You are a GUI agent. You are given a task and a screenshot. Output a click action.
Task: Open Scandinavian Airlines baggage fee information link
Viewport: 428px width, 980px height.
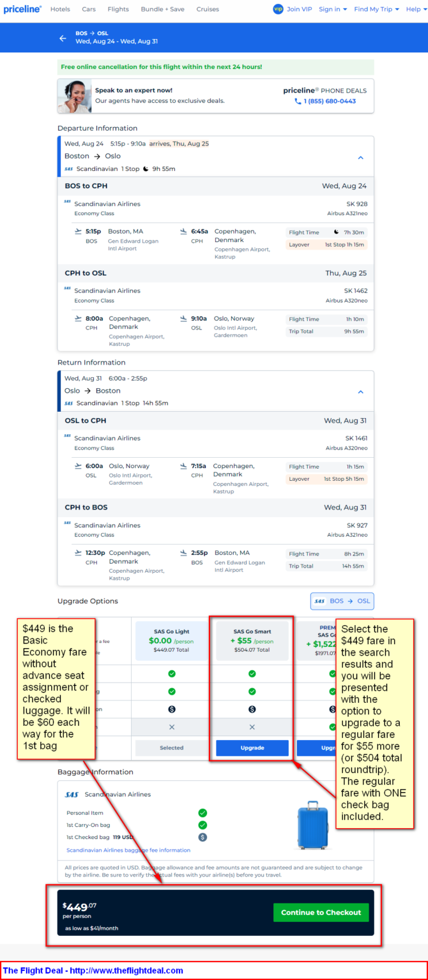coord(128,850)
